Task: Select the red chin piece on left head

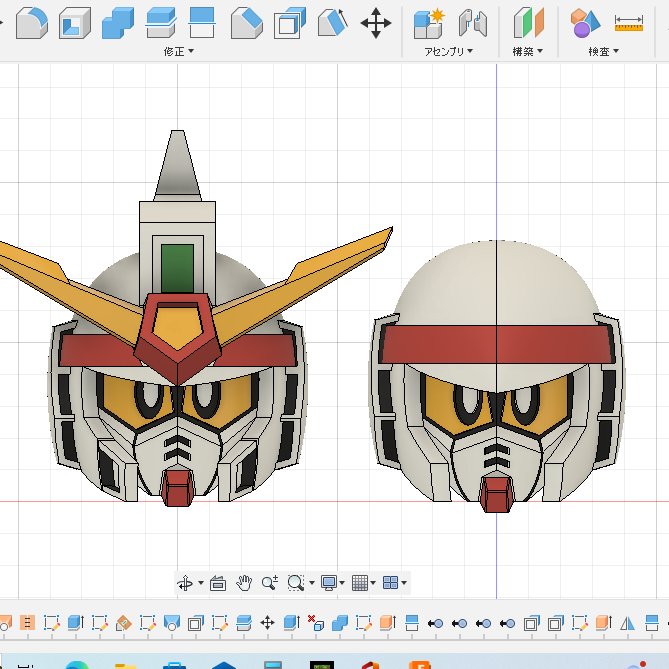Action: 177,487
